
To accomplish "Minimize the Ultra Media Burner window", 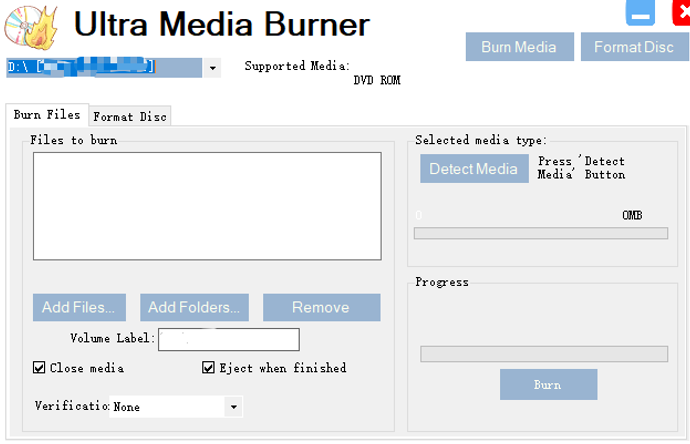I will click(640, 13).
